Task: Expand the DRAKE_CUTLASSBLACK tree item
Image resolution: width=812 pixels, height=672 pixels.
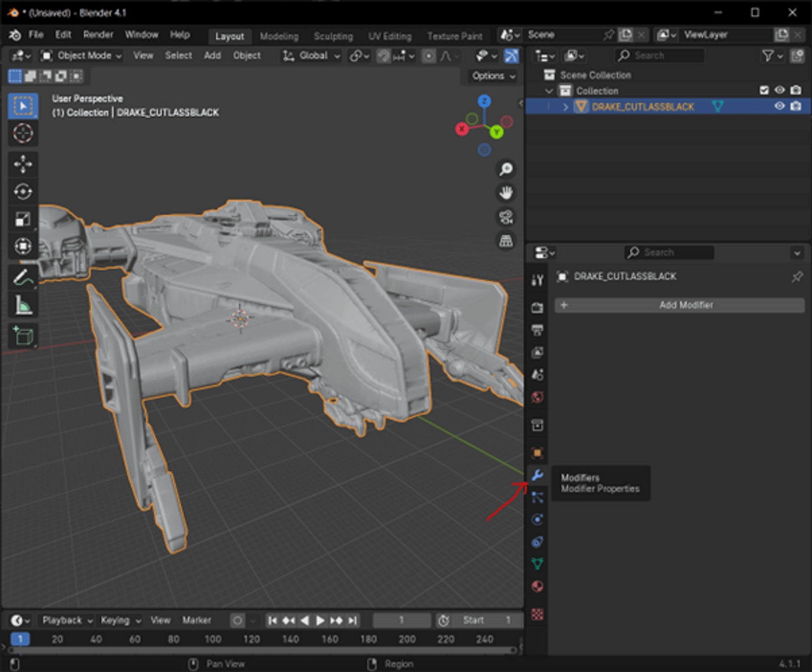Action: [565, 107]
